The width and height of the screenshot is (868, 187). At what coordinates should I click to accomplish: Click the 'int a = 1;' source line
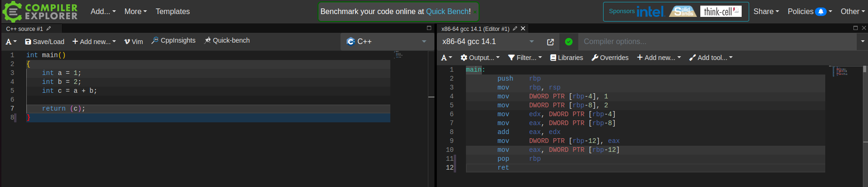click(62, 73)
